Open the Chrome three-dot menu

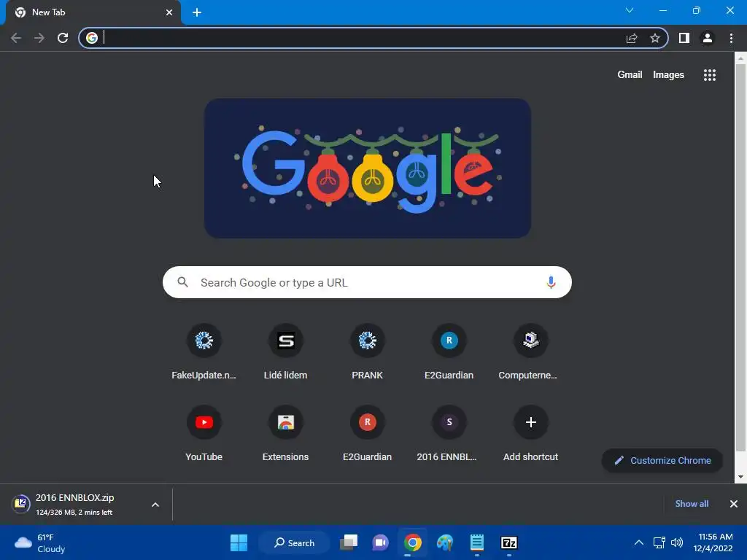[x=731, y=38]
